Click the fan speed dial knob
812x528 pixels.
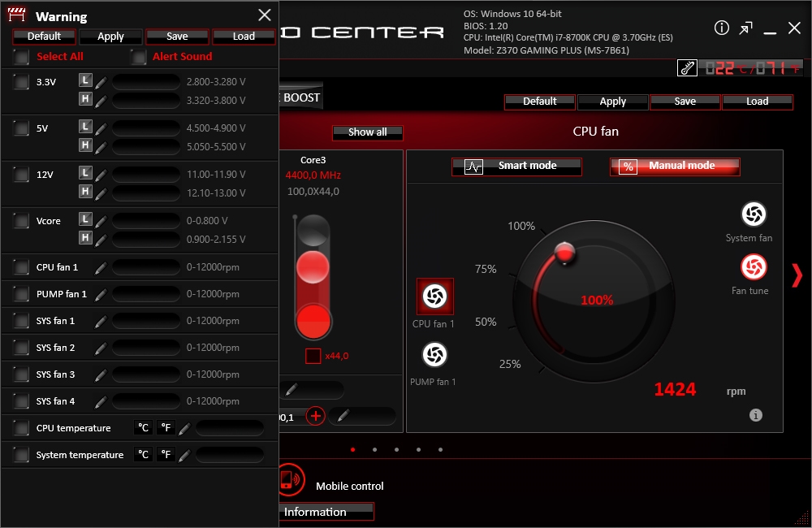[564, 253]
